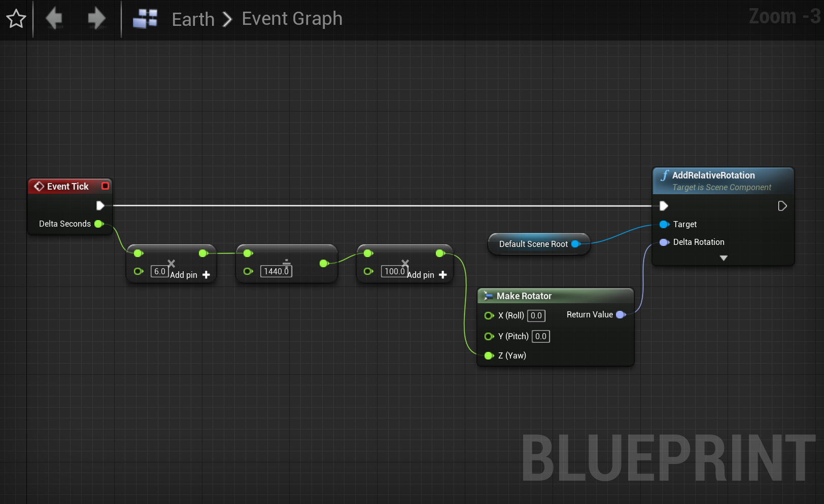Open the Earth breadcrumb link
Image resolution: width=824 pixels, height=504 pixels.
point(193,19)
